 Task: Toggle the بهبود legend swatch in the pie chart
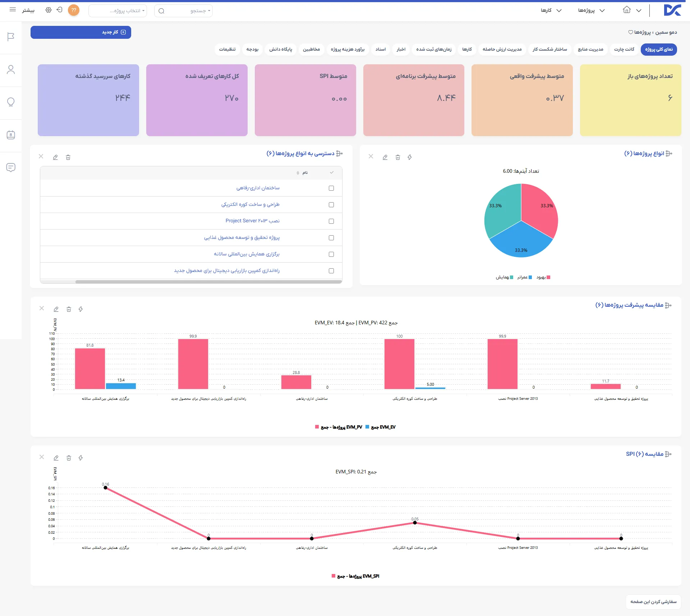[x=548, y=277]
